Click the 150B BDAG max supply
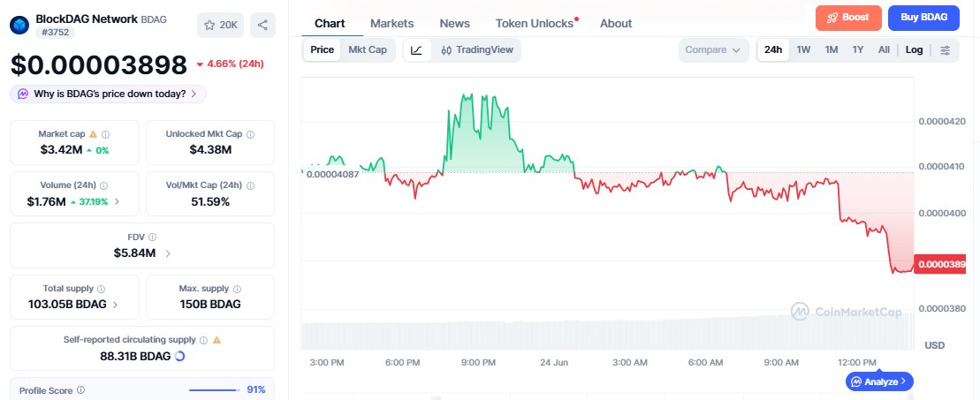The image size is (980, 400). click(x=210, y=305)
